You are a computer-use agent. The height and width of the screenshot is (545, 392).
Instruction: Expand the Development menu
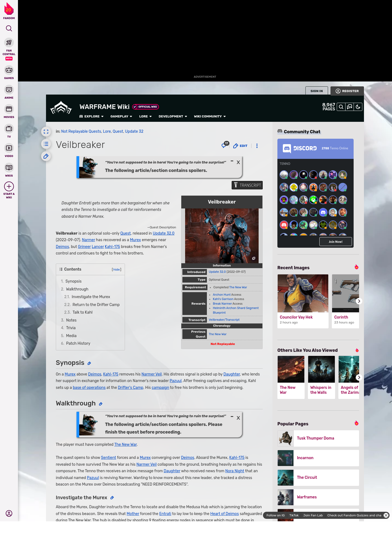coord(173,116)
